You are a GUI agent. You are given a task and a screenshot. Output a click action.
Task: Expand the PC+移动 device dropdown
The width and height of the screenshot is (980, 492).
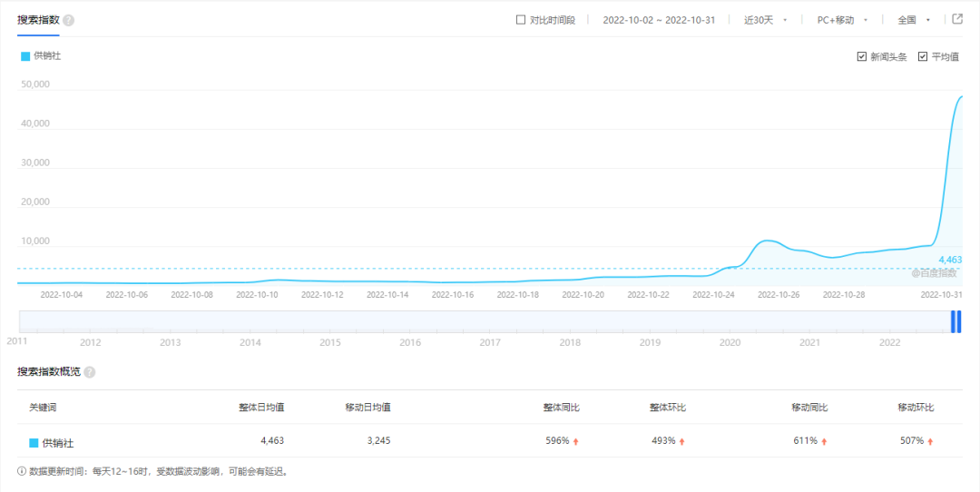[842, 20]
